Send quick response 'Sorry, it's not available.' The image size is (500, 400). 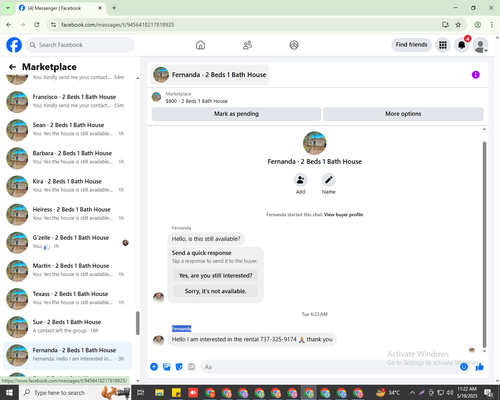coord(215,291)
